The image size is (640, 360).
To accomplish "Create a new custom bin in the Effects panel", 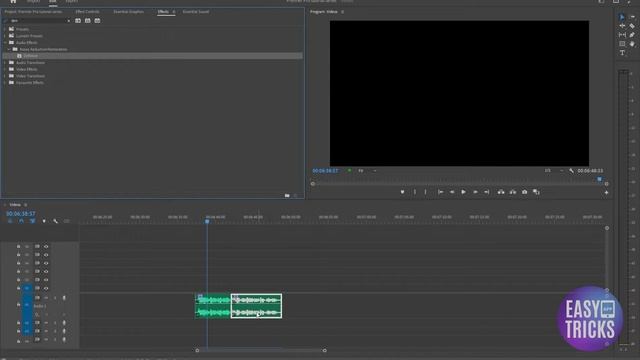I will pyautogui.click(x=287, y=196).
